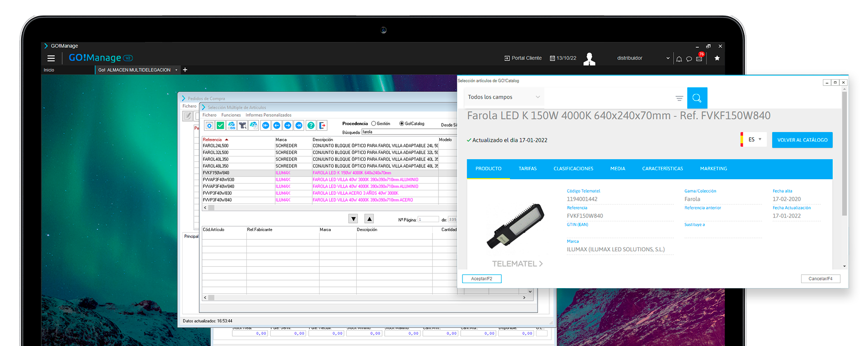
Task: Open the chat speech bubble icon
Action: [689, 59]
